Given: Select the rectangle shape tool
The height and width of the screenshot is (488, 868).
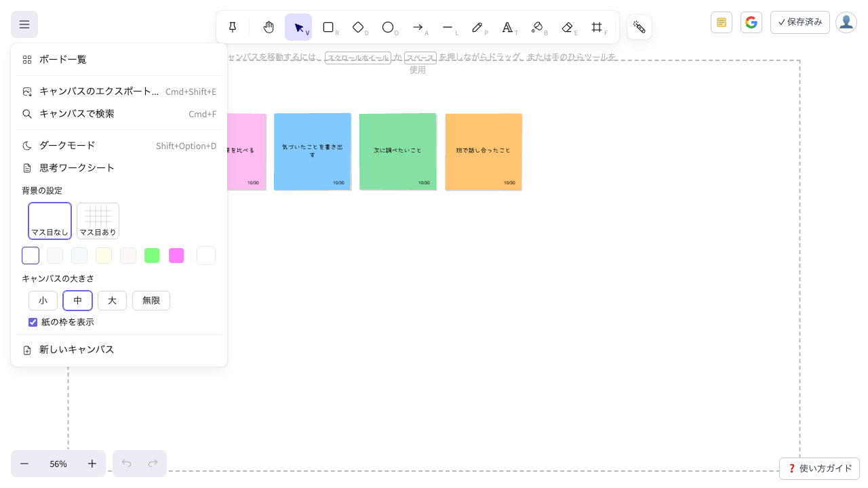Looking at the screenshot, I should [328, 27].
